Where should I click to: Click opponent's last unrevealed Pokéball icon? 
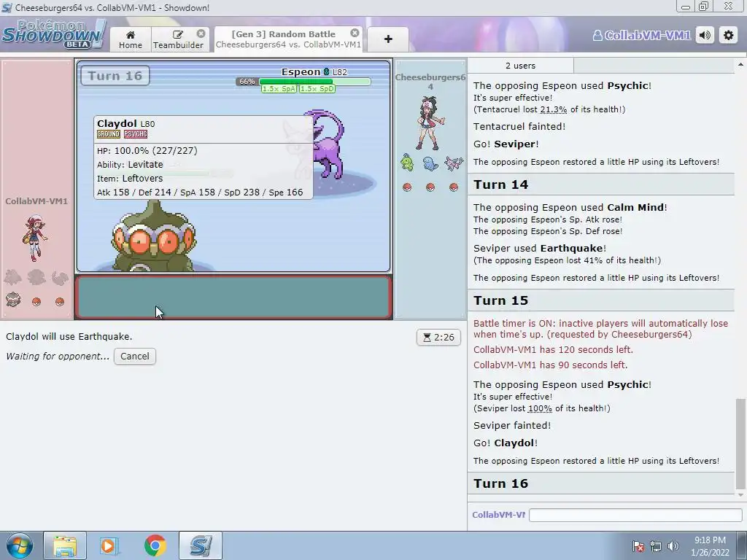point(454,187)
